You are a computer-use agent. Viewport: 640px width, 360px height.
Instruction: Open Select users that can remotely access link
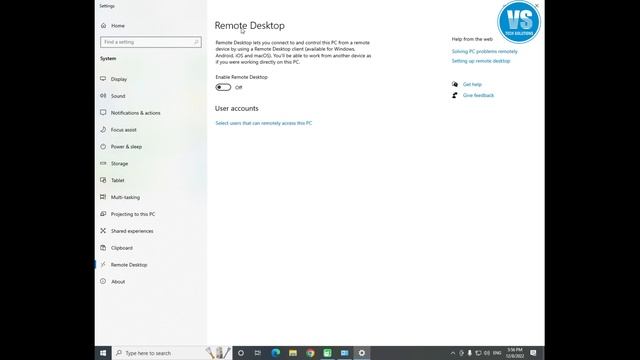pyautogui.click(x=264, y=123)
